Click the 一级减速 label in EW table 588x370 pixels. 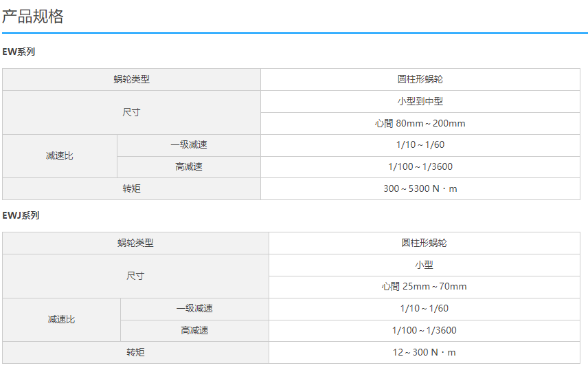189,145
